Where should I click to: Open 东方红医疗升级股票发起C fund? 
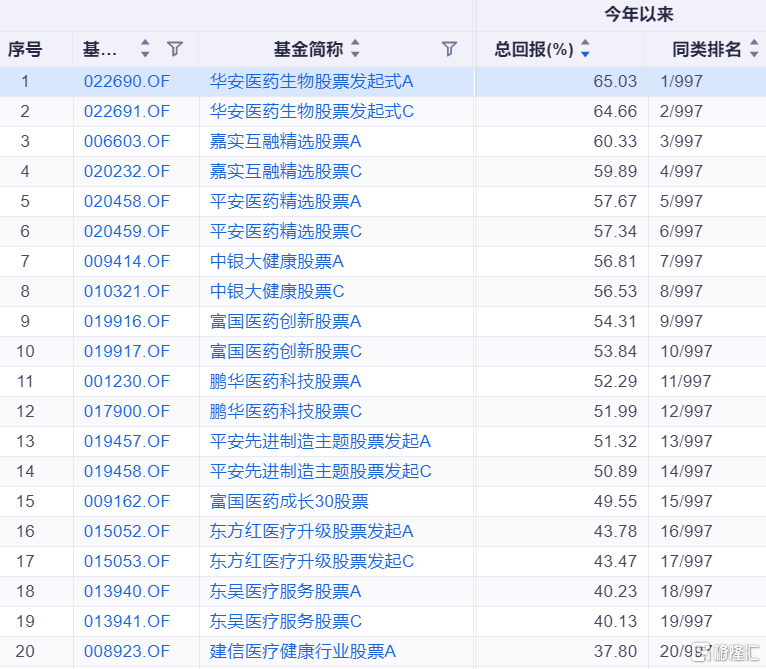(312, 561)
